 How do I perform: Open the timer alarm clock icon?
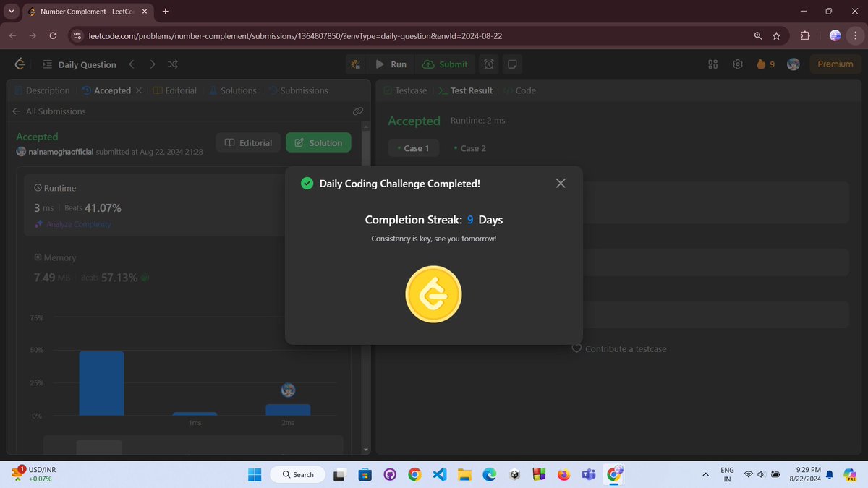tap(490, 64)
